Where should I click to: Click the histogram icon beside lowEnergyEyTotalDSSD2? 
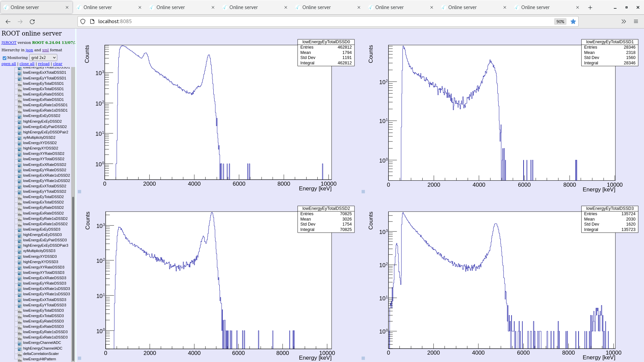click(20, 197)
